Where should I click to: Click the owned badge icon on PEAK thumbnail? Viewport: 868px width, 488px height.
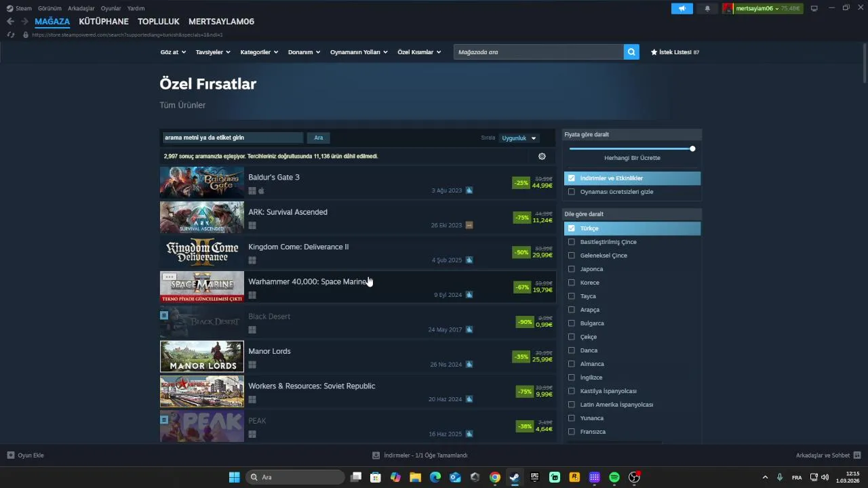(164, 420)
